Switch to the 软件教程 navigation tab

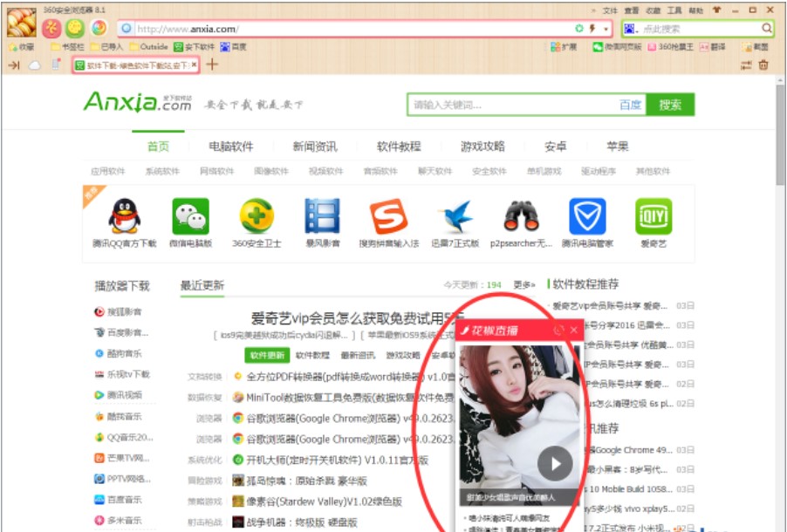pyautogui.click(x=399, y=146)
